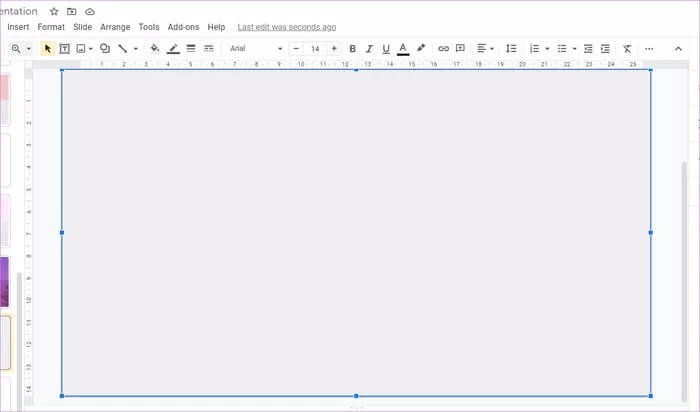Open the Add-ons menu
The width and height of the screenshot is (700, 412).
pyautogui.click(x=182, y=27)
